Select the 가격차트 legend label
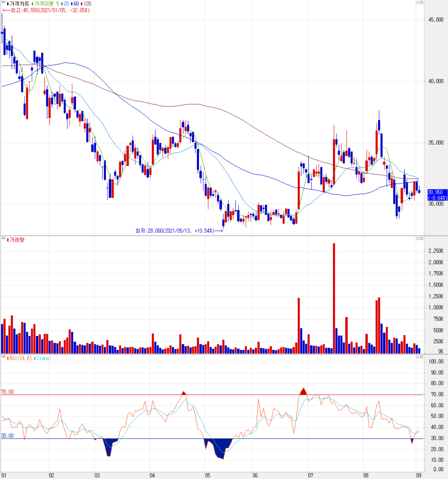The height and width of the screenshot is (479, 448). pyautogui.click(x=19, y=4)
